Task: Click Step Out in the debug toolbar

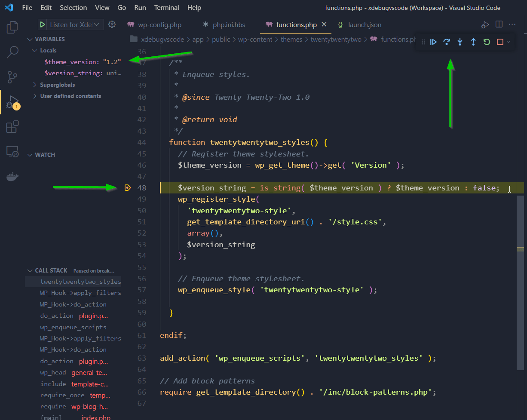Action: pos(473,42)
